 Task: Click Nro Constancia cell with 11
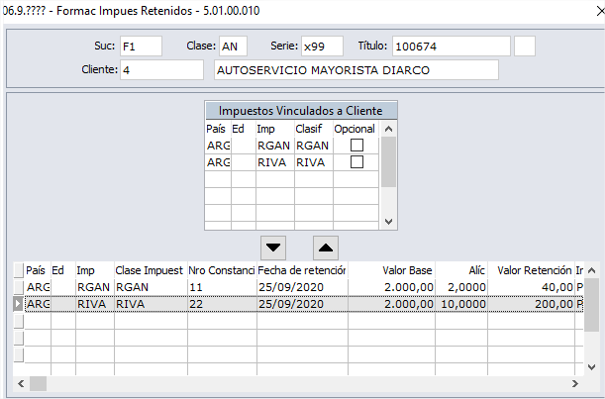(x=222, y=287)
